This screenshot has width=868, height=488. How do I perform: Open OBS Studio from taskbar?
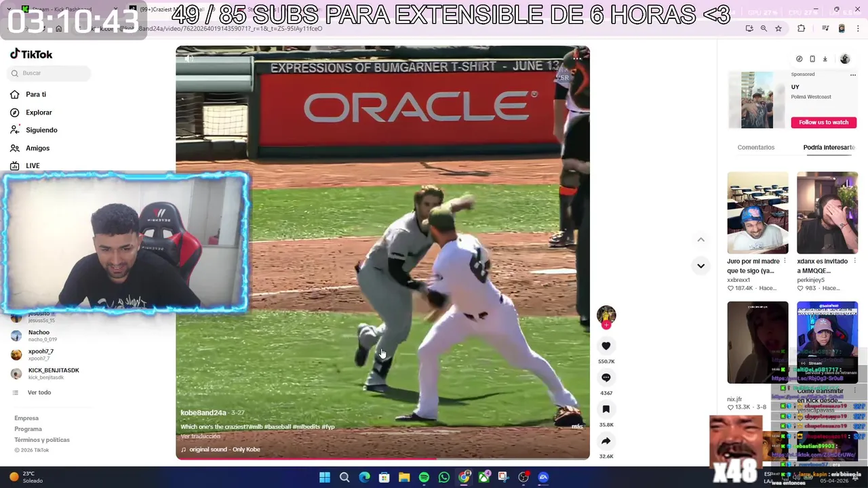click(524, 477)
